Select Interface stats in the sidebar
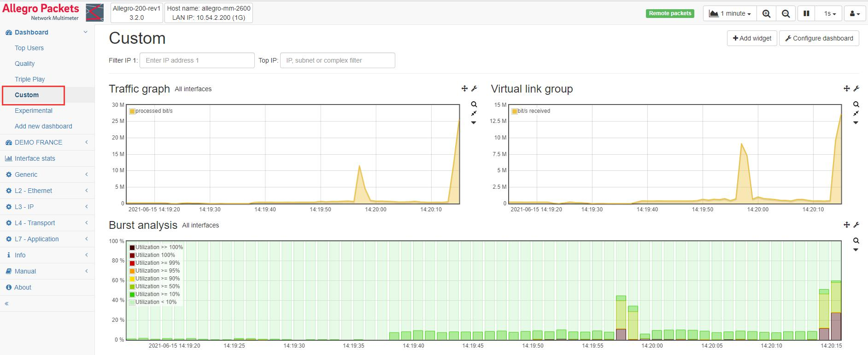The width and height of the screenshot is (868, 355). coord(35,158)
